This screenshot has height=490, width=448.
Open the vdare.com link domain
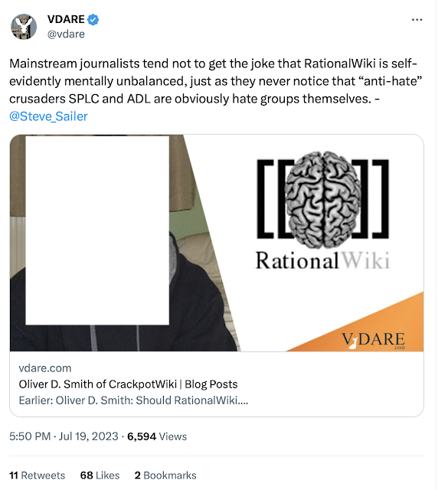(x=45, y=368)
